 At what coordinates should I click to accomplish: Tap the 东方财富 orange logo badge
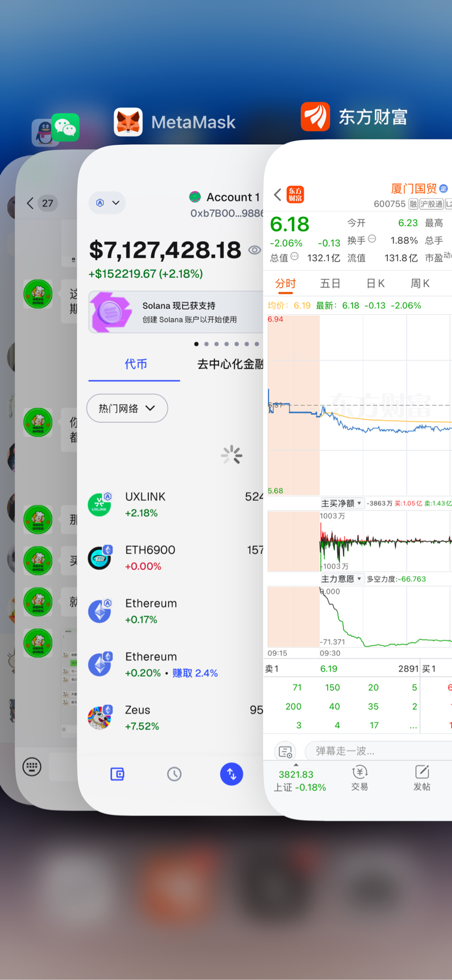(x=295, y=195)
